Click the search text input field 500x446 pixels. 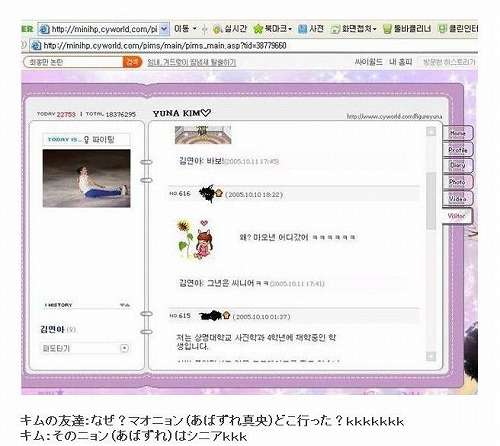(74, 62)
